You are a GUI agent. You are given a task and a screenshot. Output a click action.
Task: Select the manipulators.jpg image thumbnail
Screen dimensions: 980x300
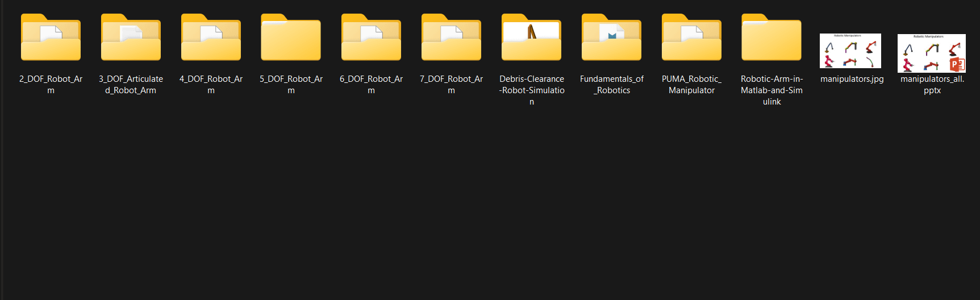pos(850,51)
